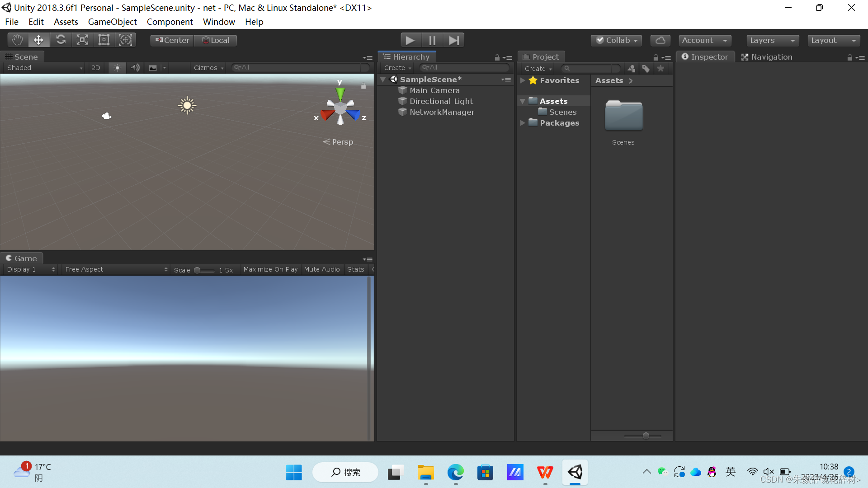Screen dimensions: 868x488
Task: Click the Stats button
Action: 355,269
